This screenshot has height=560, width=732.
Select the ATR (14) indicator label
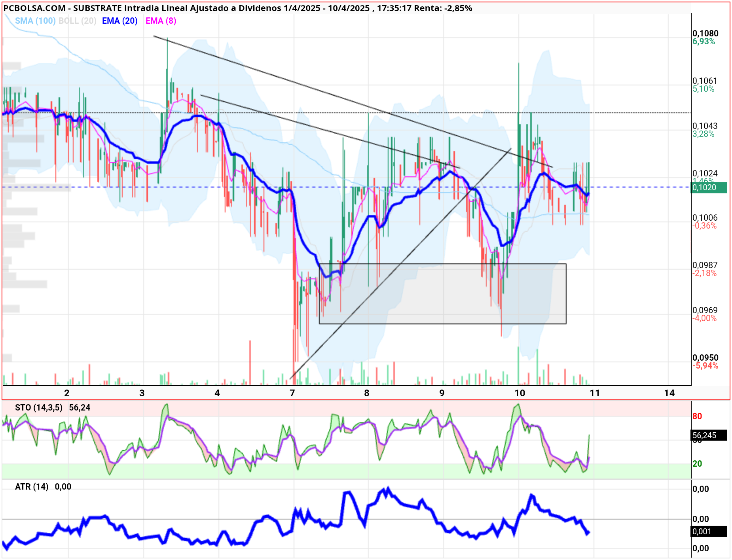pyautogui.click(x=32, y=487)
